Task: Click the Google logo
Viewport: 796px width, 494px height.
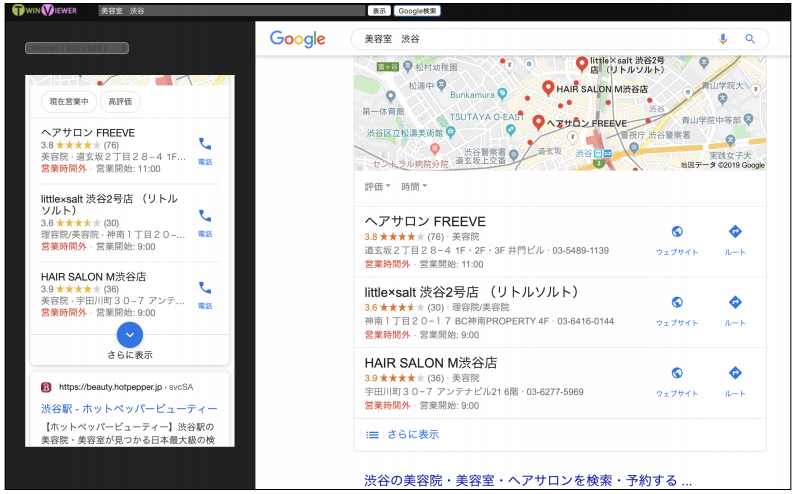Action: click(x=297, y=39)
